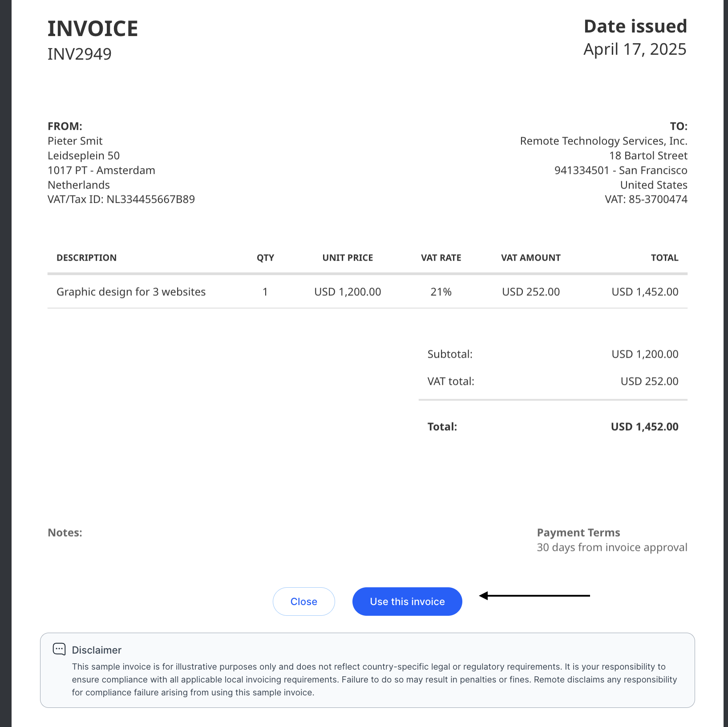Click the VAT RATE column header
This screenshot has height=727, width=728.
(441, 258)
